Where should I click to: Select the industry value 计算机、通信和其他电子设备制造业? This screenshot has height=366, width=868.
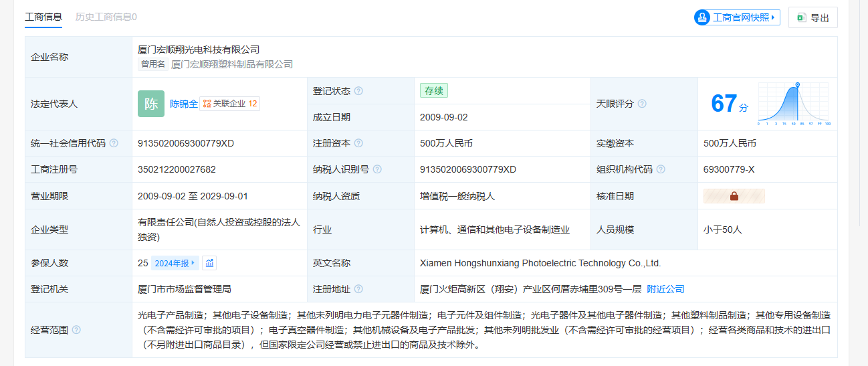[495, 230]
